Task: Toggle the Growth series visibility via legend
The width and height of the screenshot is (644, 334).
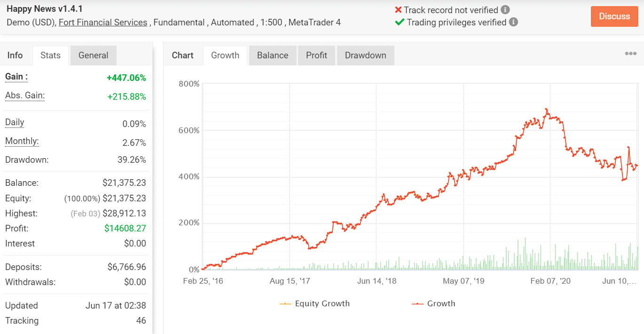Action: [x=440, y=303]
